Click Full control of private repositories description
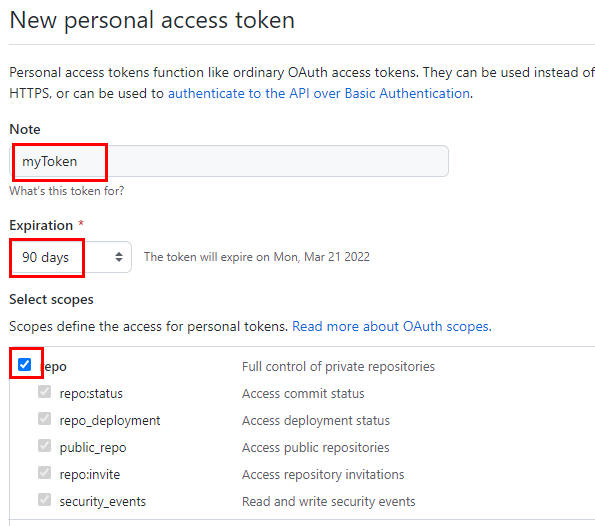Screen dimensions: 595x526 [338, 367]
